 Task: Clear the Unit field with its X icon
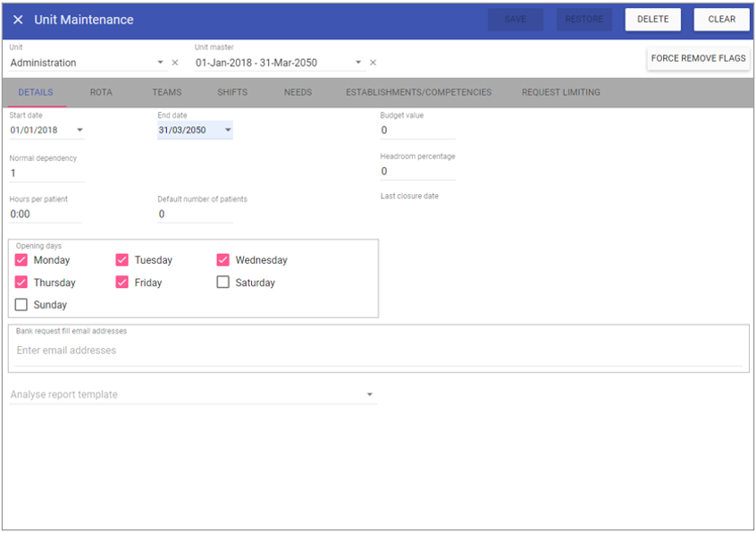point(175,63)
